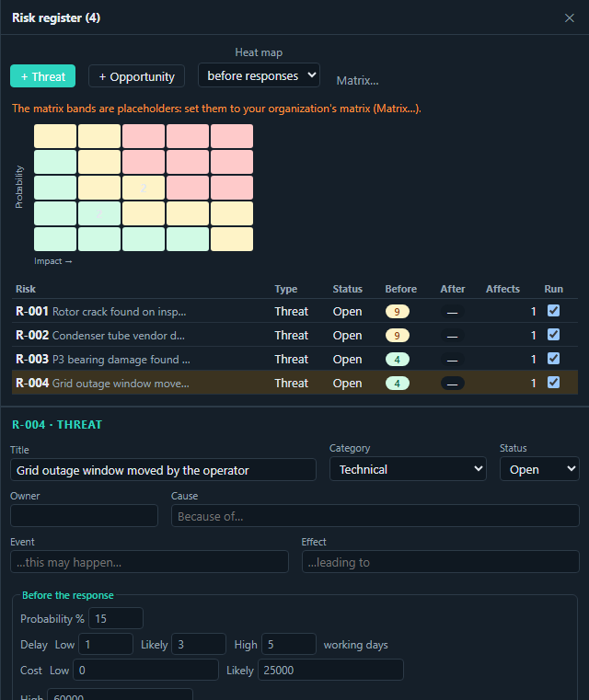Click top-right red heat map cell
The image size is (589, 700).
tap(232, 136)
